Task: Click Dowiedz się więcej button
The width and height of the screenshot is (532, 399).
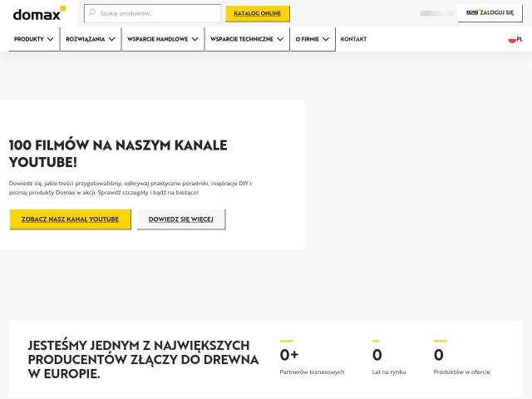Action: [x=181, y=219]
